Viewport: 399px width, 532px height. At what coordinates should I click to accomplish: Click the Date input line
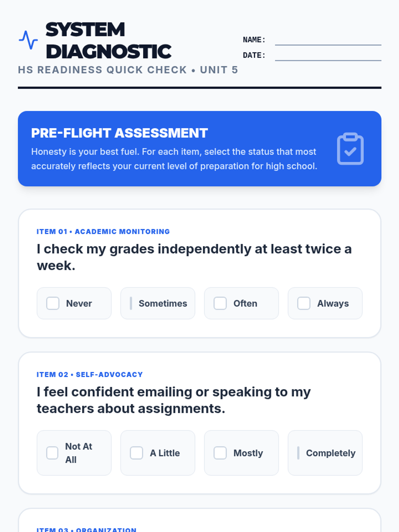328,56
